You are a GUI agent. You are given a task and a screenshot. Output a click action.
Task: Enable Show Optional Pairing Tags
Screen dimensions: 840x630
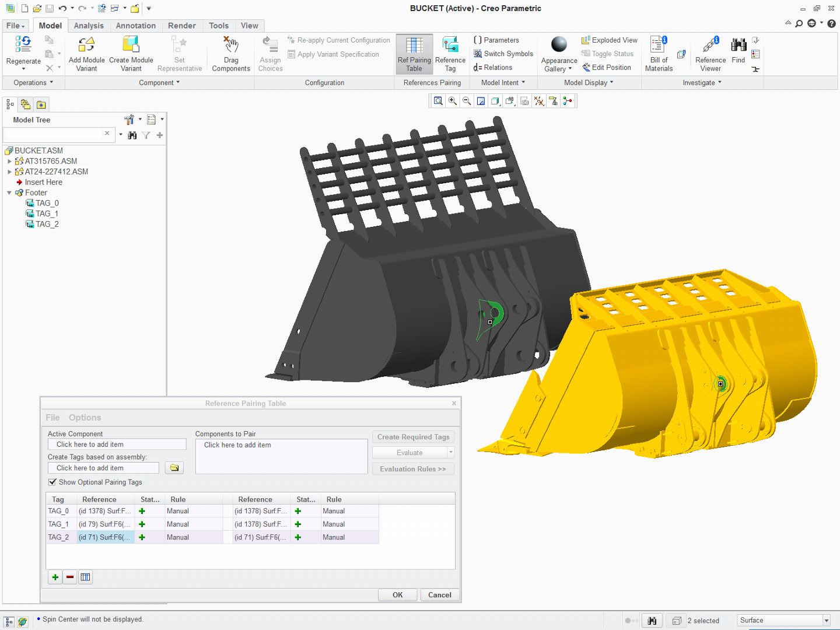click(x=53, y=482)
